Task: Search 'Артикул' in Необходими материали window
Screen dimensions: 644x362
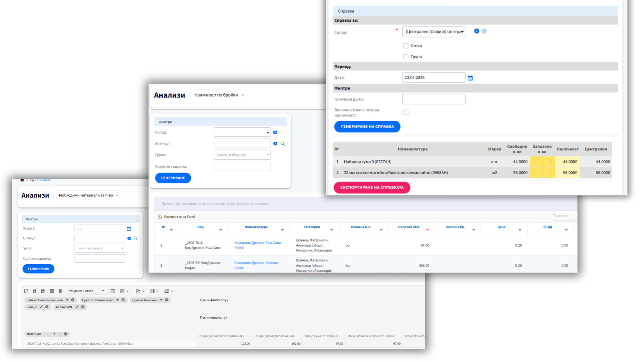Action: pyautogui.click(x=135, y=238)
